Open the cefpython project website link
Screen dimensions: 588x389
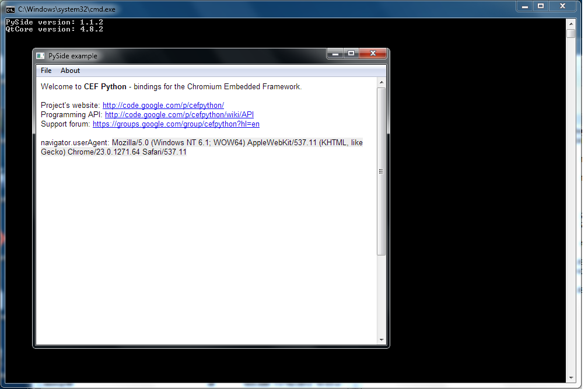(163, 105)
